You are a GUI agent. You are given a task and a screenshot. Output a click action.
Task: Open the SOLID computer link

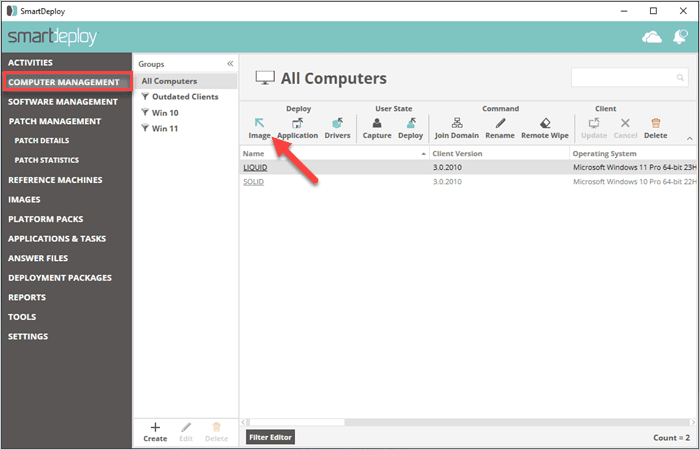[x=254, y=182]
